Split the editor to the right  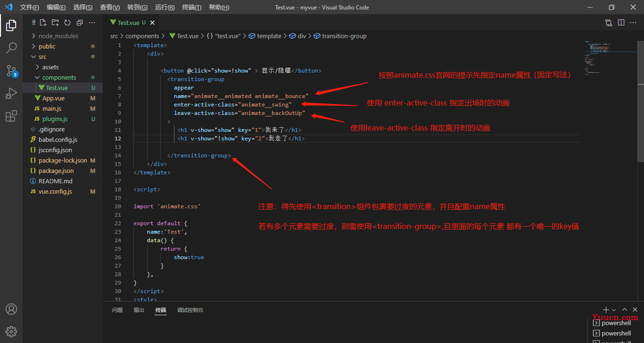621,23
